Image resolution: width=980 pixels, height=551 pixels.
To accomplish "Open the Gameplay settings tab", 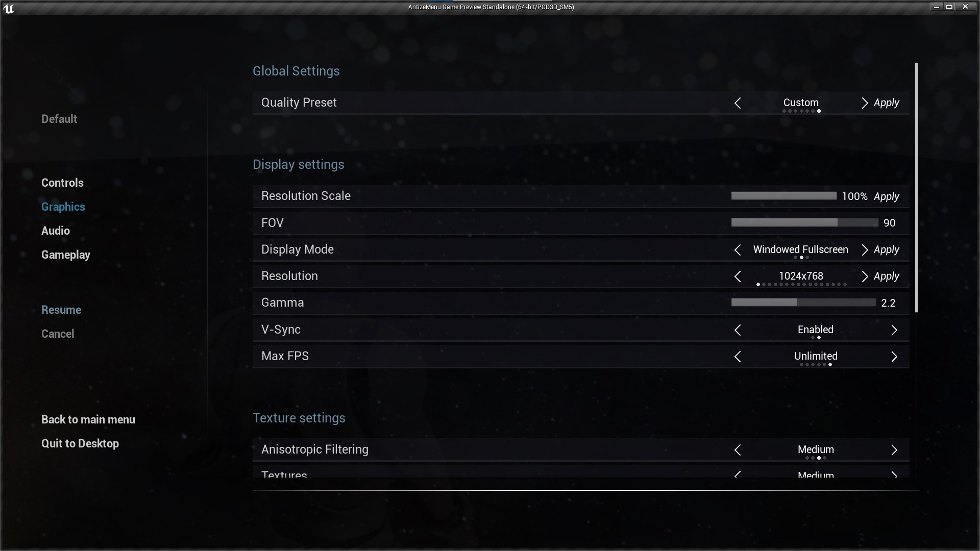I will click(66, 255).
